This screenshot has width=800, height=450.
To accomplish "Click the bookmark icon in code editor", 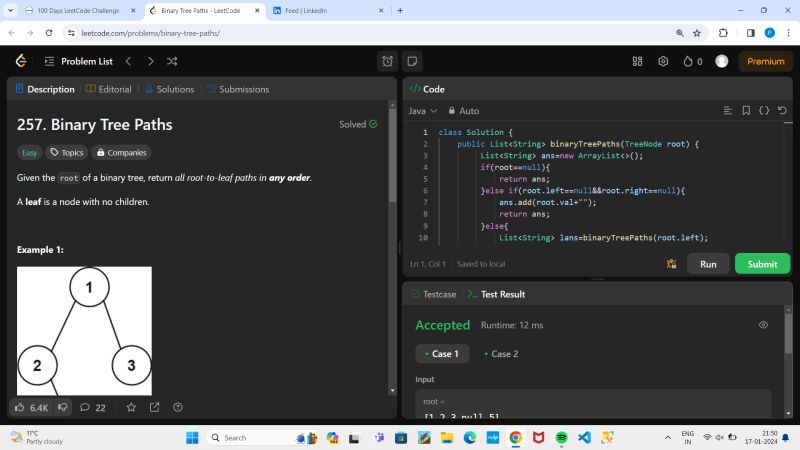I will [x=746, y=111].
